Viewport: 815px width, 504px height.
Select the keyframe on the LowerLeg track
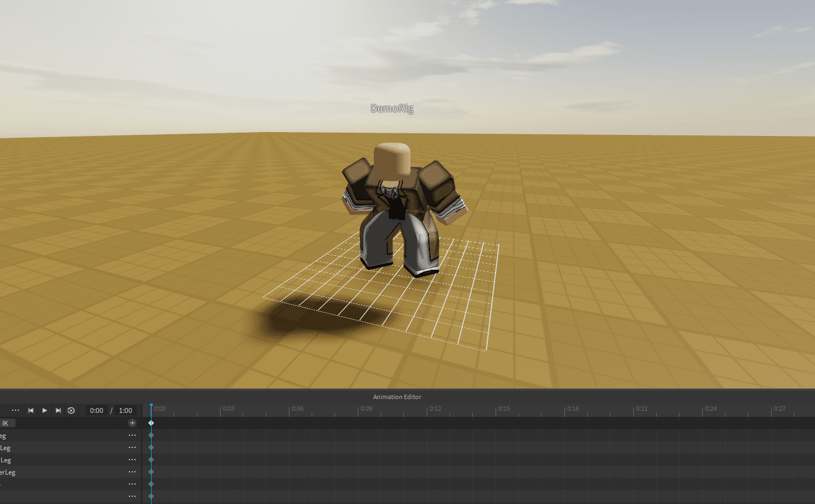[151, 471]
